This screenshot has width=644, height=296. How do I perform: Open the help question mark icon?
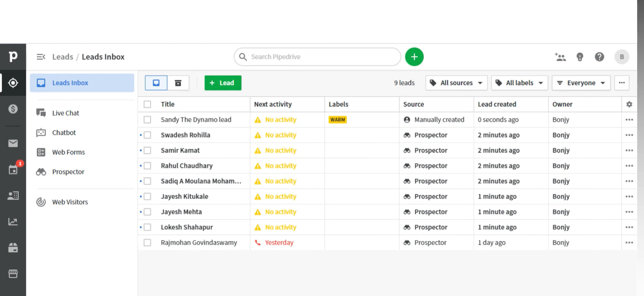599,57
